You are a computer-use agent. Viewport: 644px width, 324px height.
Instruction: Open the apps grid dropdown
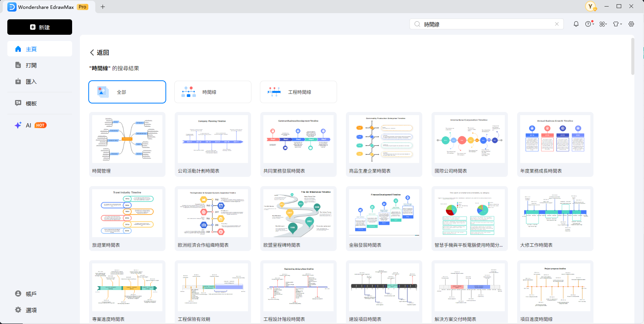[x=603, y=24]
